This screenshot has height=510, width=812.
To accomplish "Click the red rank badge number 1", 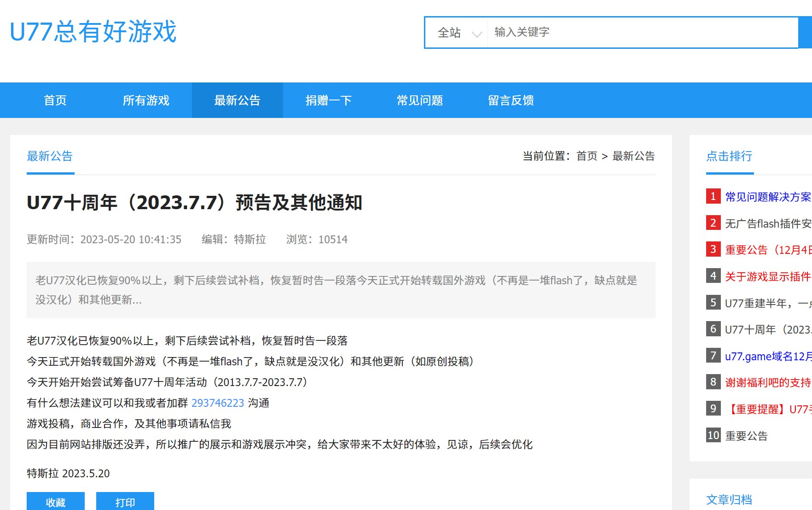I will (713, 196).
